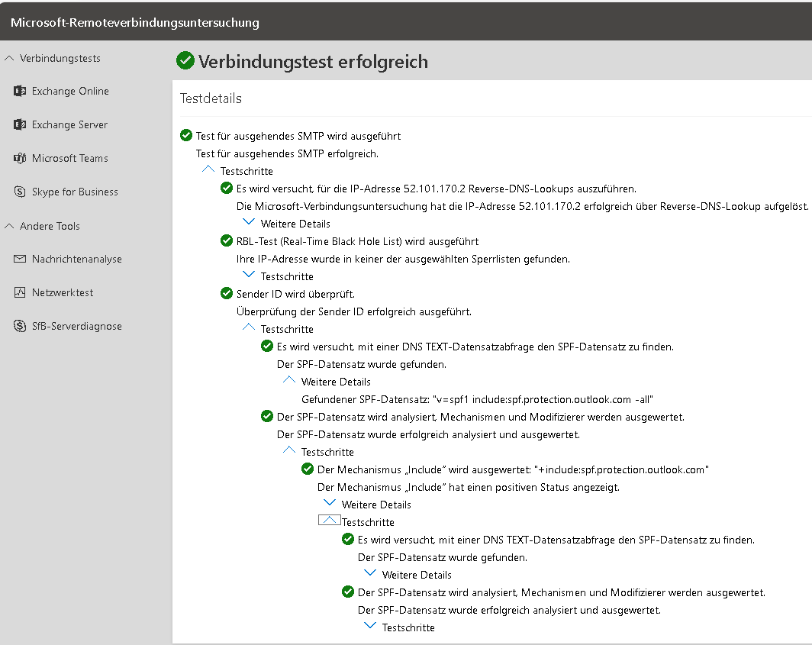Click the SfB-Serverdiagnose icon
Viewport: 812px width, 645px height.
(x=20, y=326)
